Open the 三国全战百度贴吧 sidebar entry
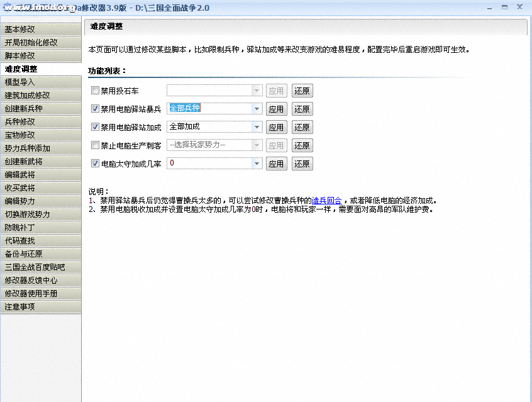Viewport: 532px width, 402px height. coord(41,267)
